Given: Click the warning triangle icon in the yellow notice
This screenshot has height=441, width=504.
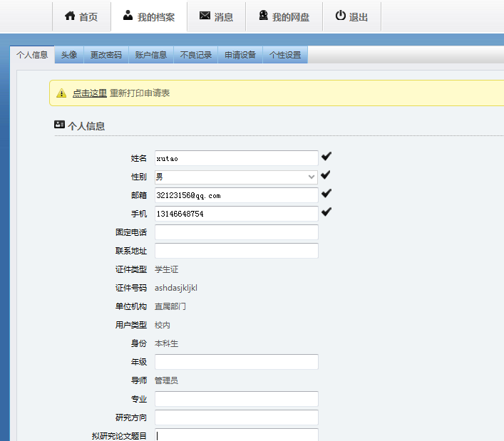Looking at the screenshot, I should click(61, 93).
